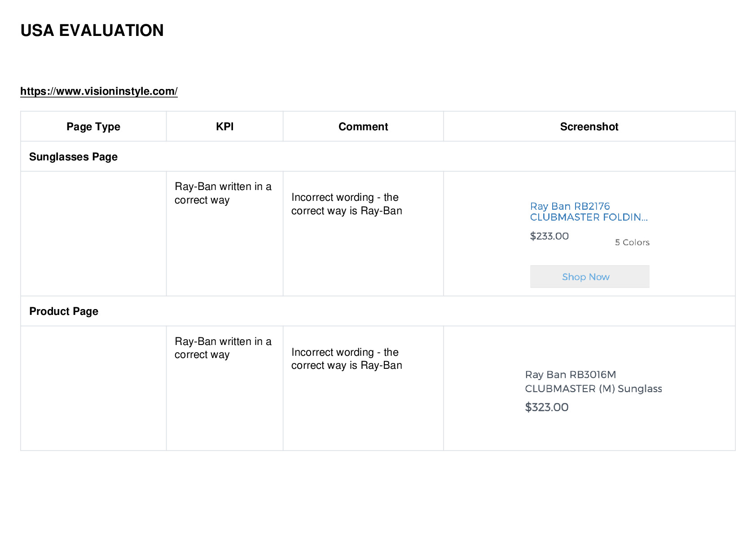Click the Page Type column header
756x535 pixels.
point(93,127)
